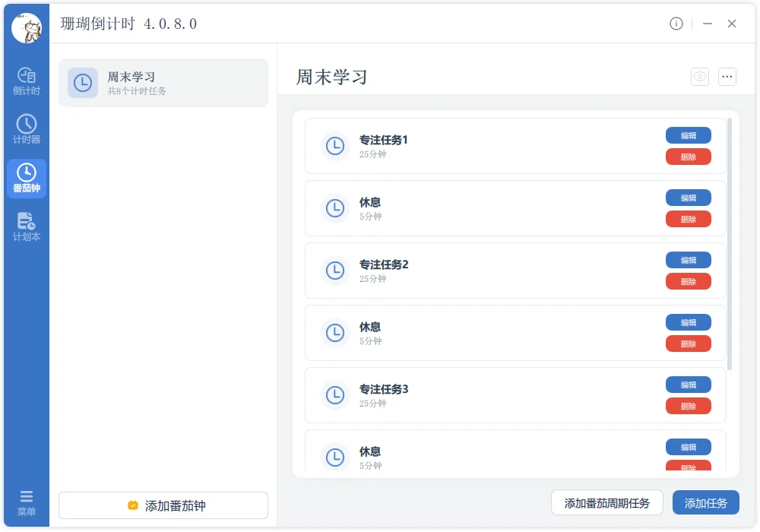Image resolution: width=760 pixels, height=532 pixels.
Task: Click the clock icon of 专注任务1
Action: pyautogui.click(x=335, y=146)
